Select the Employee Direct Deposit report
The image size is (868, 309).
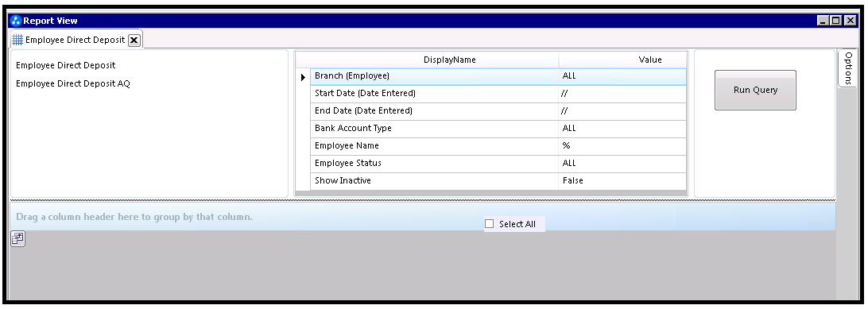coord(66,65)
